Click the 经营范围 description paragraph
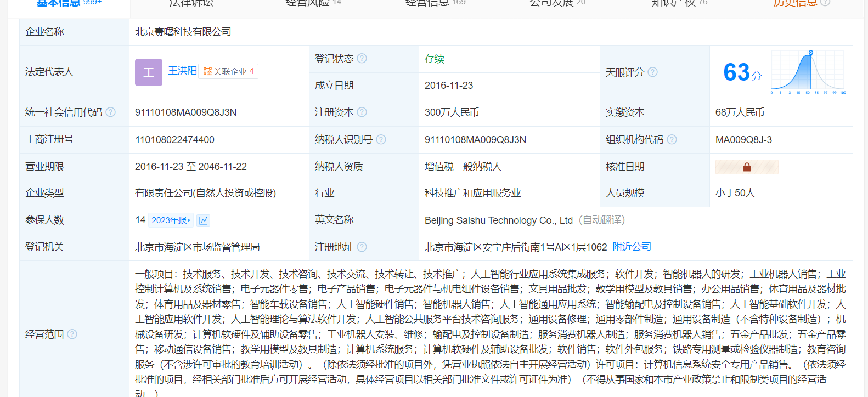The width and height of the screenshot is (868, 397). (x=490, y=333)
